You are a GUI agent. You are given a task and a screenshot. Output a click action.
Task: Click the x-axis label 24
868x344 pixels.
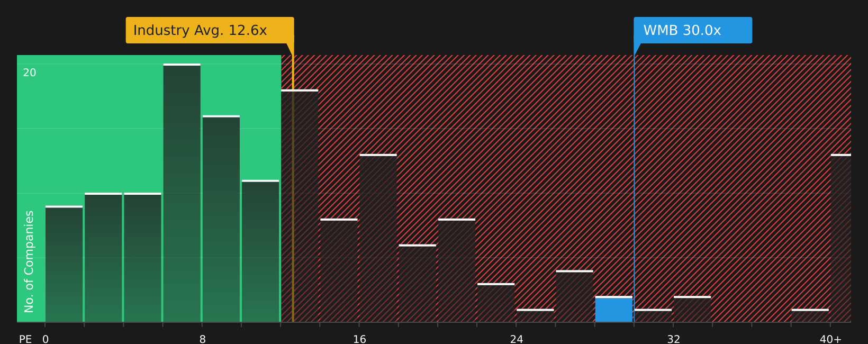click(x=517, y=339)
